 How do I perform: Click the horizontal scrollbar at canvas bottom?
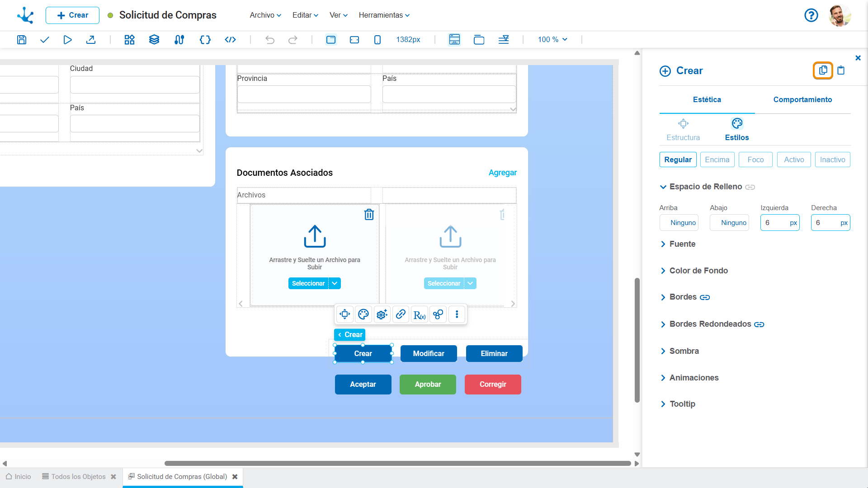[397, 463]
